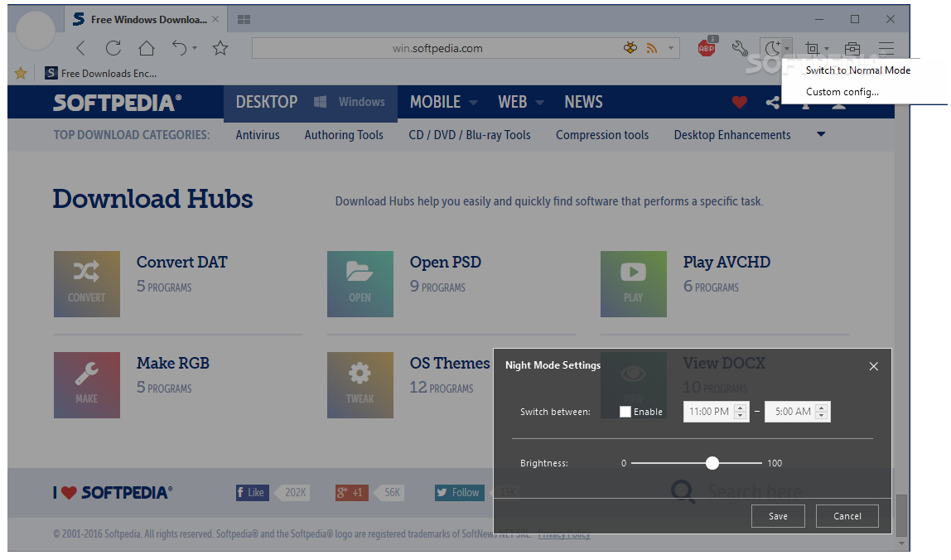Screen dimensions: 951x560
Task: Open CD / DVD / Blu-ray Tools category
Action: tap(470, 135)
